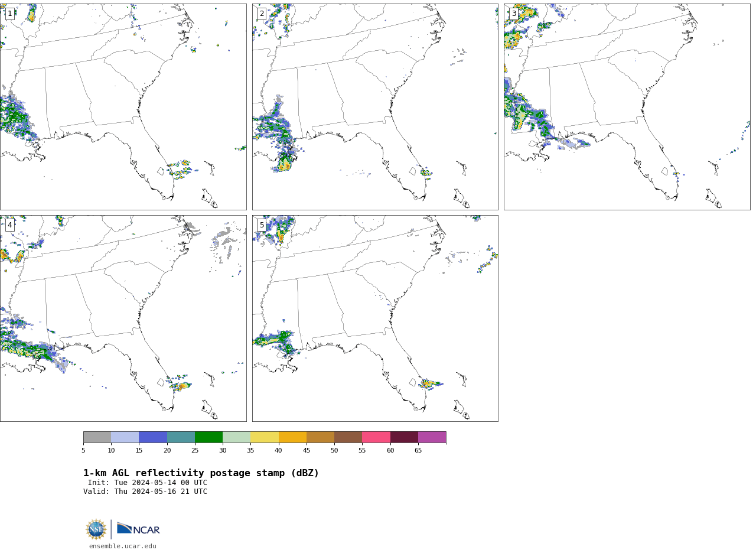
Task: Open ensemble member 1 map panel
Action: coord(123,107)
